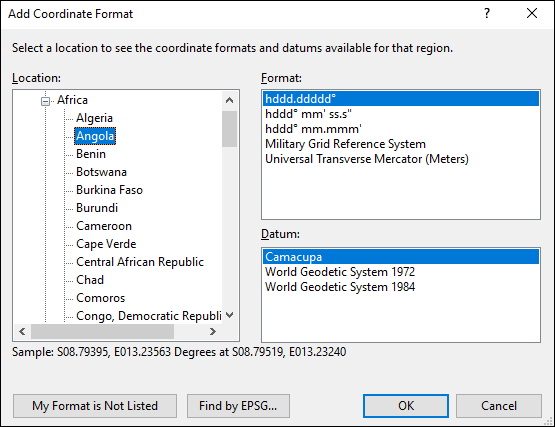The image size is (555, 427).
Task: Pick Cape Verde from the list
Action: 106,244
